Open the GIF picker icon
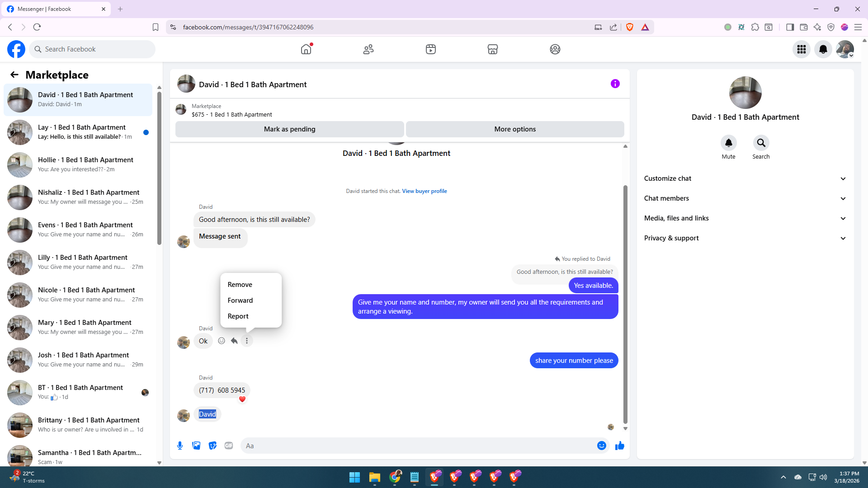868x488 pixels. (x=229, y=446)
